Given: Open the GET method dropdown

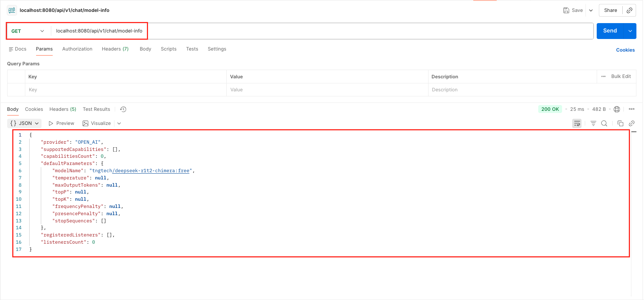Looking at the screenshot, I should [x=28, y=31].
